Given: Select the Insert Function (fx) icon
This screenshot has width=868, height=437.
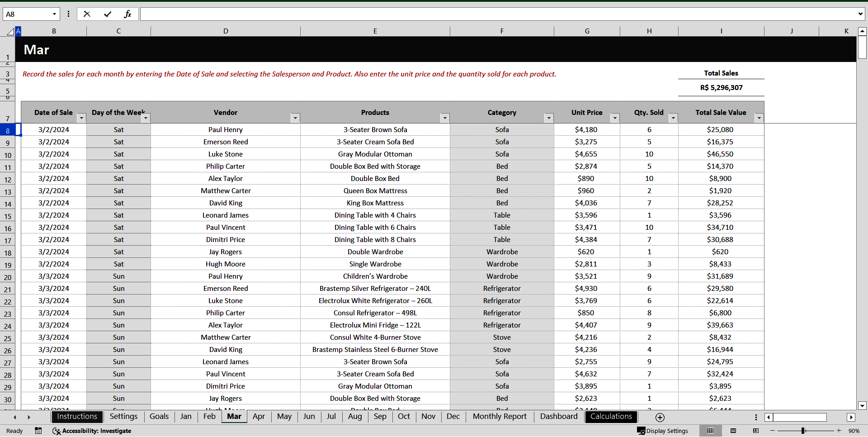Looking at the screenshot, I should point(128,14).
